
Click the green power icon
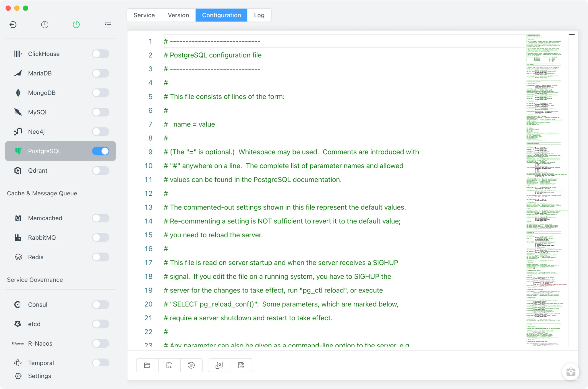pos(76,25)
